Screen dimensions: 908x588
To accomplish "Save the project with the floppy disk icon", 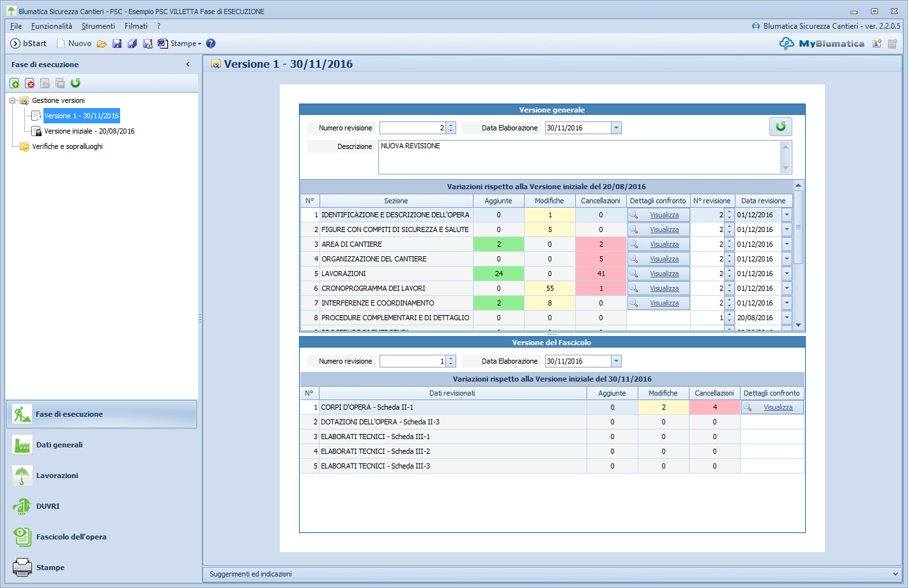I will (117, 43).
